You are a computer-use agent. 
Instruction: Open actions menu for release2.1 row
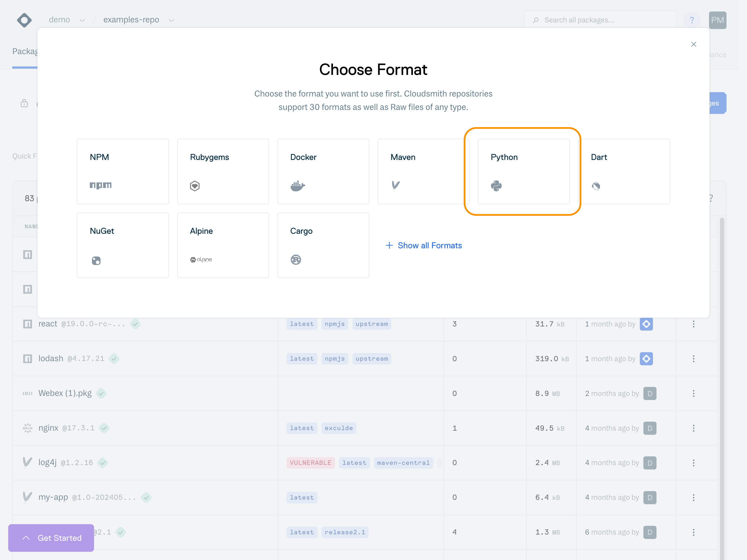(693, 532)
